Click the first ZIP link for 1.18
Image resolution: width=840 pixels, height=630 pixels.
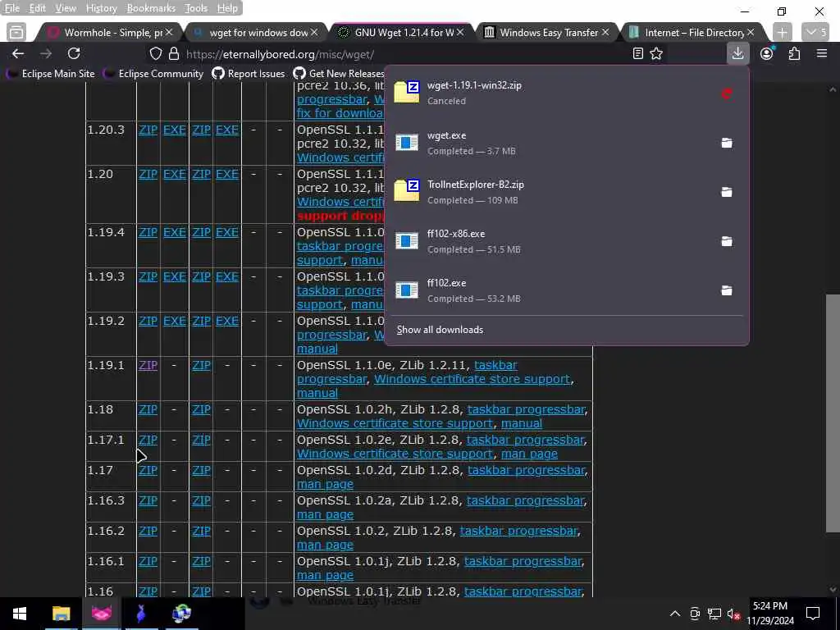pyautogui.click(x=148, y=410)
